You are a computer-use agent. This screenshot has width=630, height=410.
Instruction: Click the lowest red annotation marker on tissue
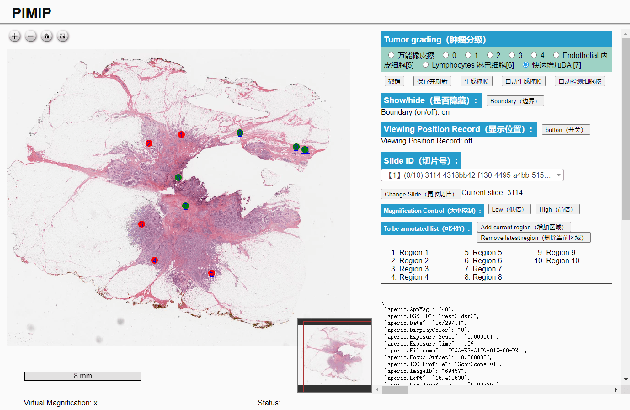pyautogui.click(x=211, y=272)
